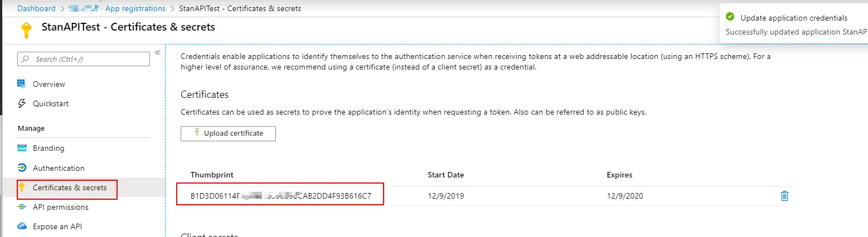Click the Expires column header
Viewport: 868px width, 237px height.
click(619, 175)
